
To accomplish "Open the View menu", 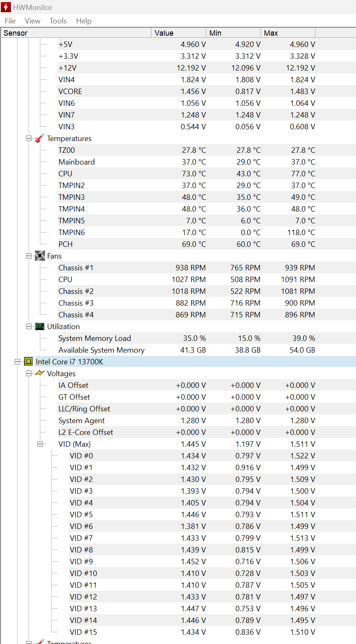I will (32, 21).
